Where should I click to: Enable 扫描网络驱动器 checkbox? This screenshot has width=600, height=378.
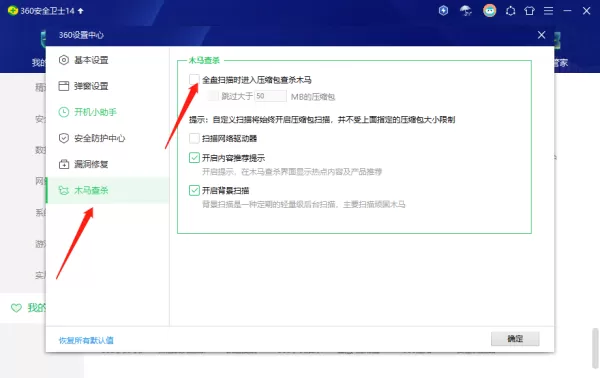(194, 138)
